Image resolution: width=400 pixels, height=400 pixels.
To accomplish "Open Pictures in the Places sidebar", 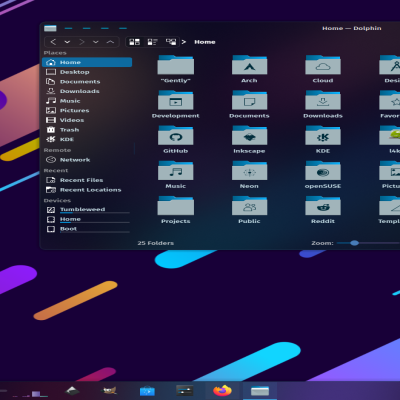I will 87,111.
